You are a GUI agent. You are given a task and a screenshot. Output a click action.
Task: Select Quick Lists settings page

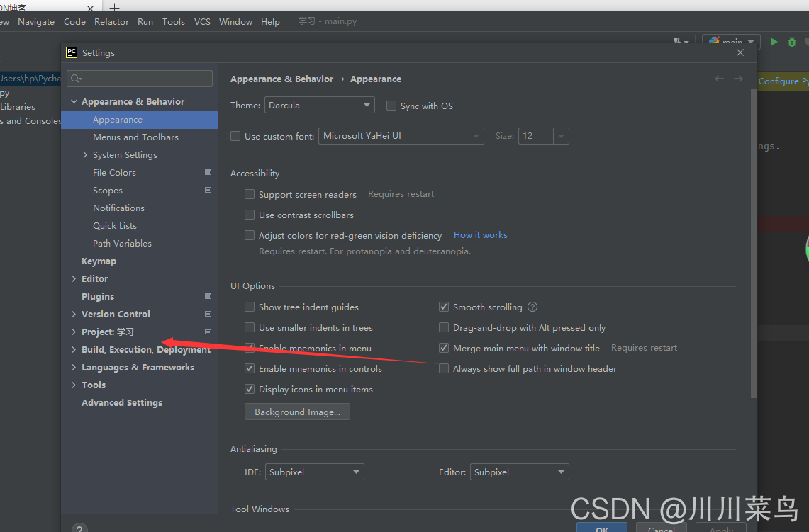(115, 225)
